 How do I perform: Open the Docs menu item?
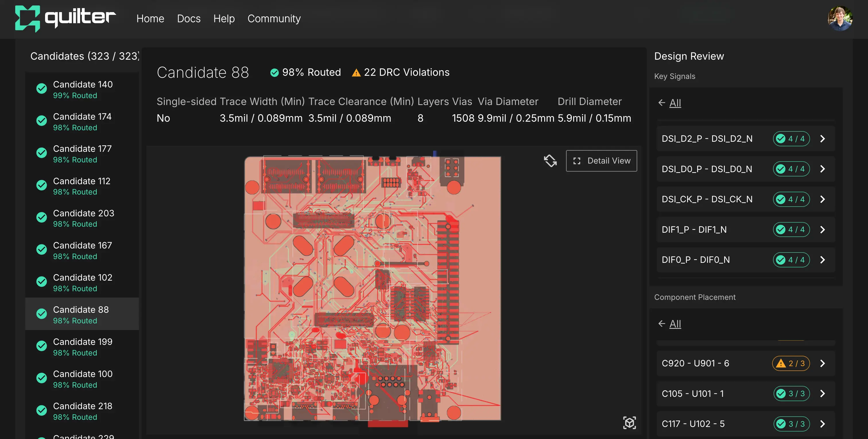pyautogui.click(x=189, y=19)
